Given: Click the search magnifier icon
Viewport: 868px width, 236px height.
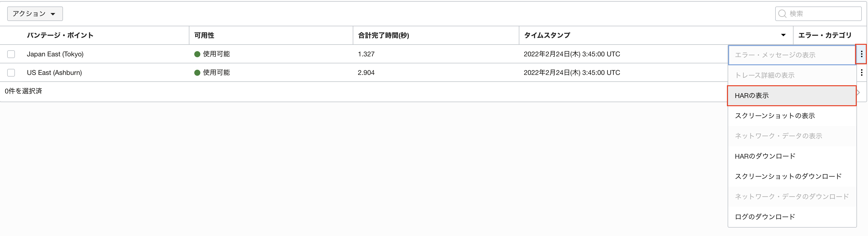Looking at the screenshot, I should click(782, 14).
